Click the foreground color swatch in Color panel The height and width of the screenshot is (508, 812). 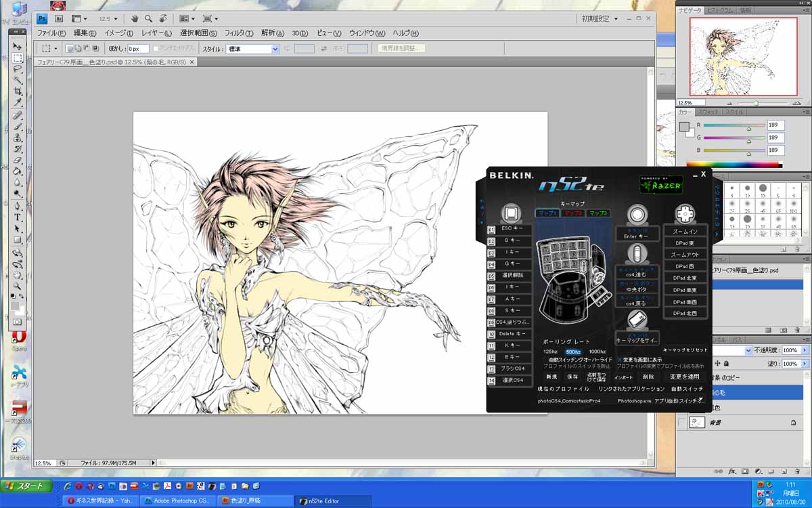coord(684,127)
